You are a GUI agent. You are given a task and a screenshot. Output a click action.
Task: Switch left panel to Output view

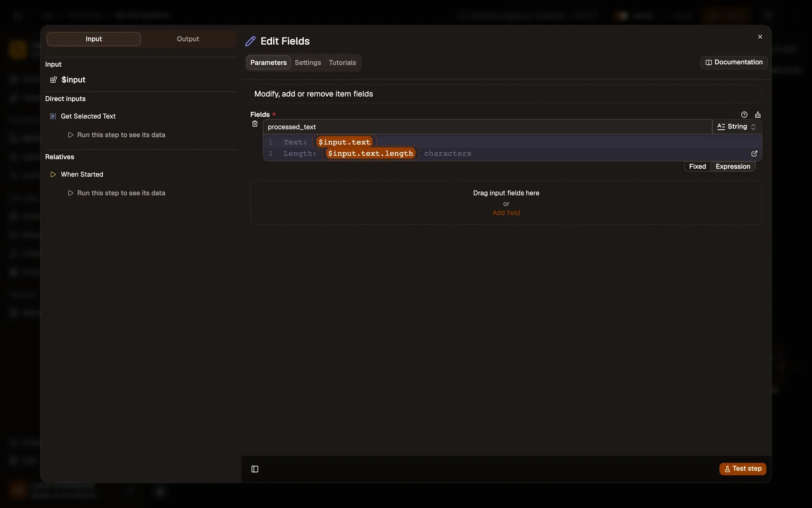point(188,39)
